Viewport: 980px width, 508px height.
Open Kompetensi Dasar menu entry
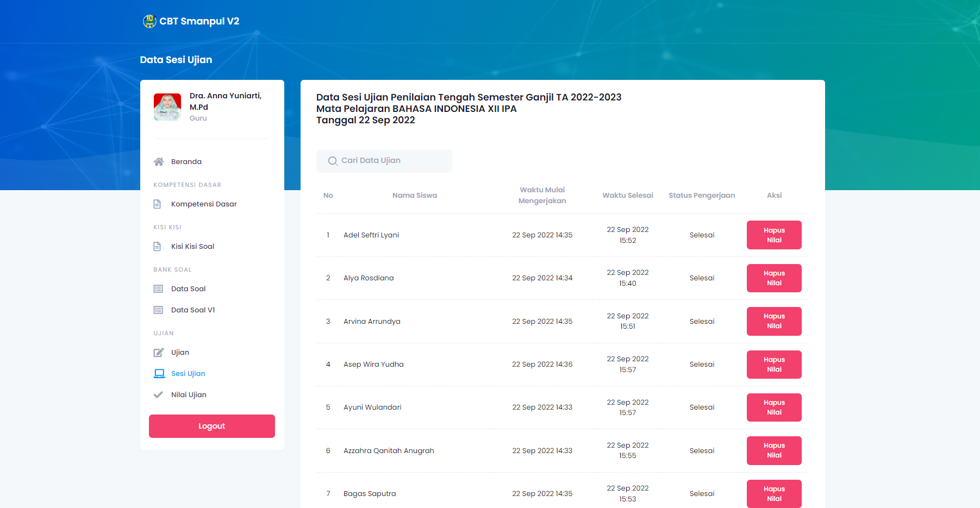coord(204,204)
